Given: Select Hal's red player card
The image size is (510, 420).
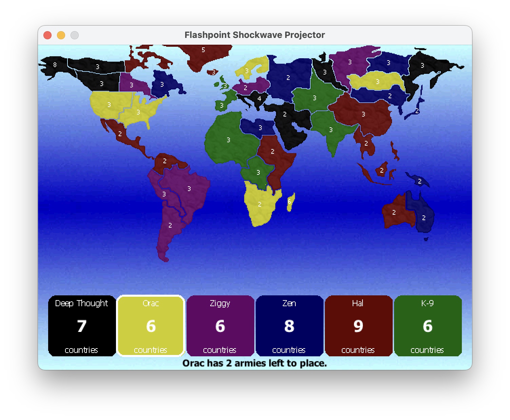Looking at the screenshot, I should click(x=358, y=326).
